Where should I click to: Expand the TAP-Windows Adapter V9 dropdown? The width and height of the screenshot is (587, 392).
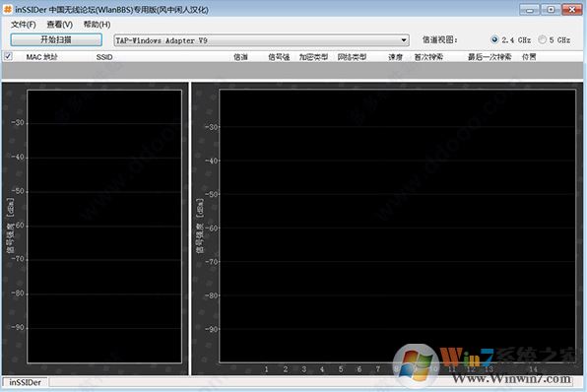(404, 40)
